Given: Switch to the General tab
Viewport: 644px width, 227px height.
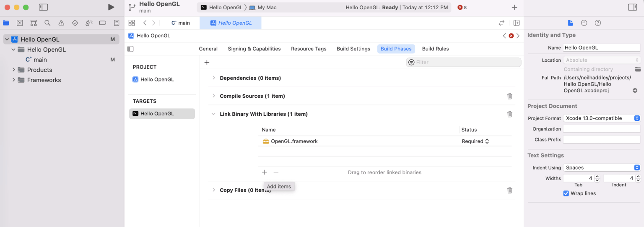Looking at the screenshot, I should [208, 49].
